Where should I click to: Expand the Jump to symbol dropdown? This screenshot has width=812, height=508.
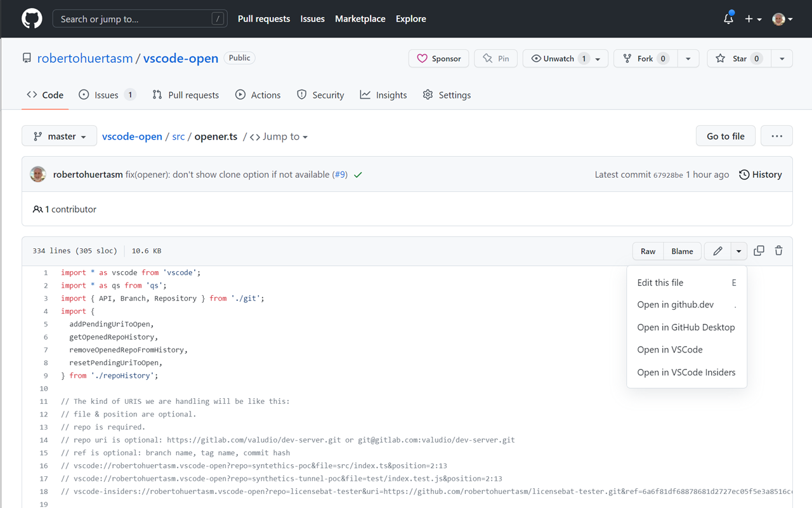279,137
